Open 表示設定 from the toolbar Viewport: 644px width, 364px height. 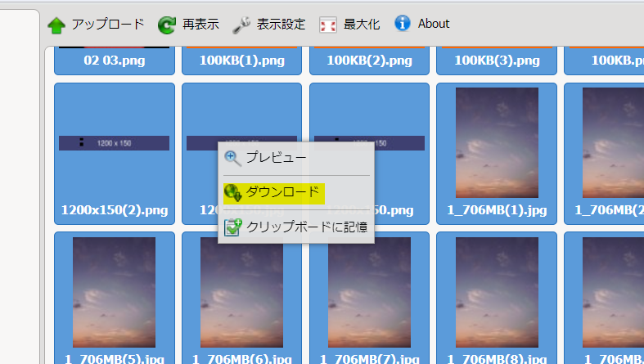[281, 25]
